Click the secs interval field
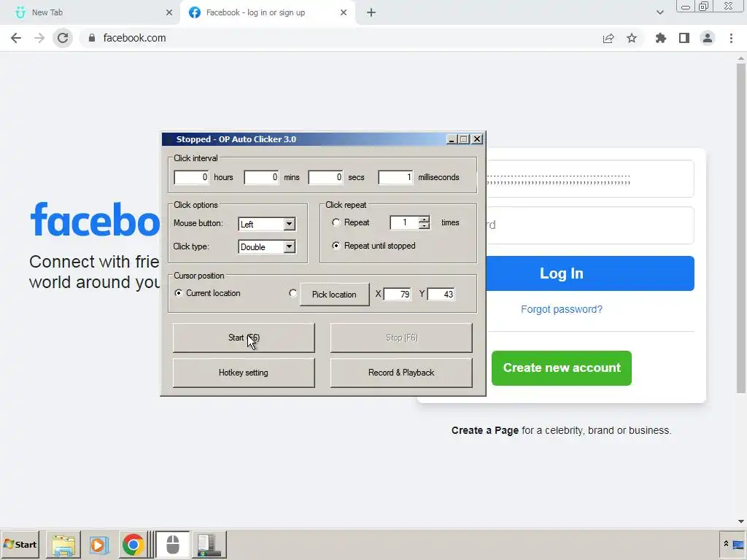Image resolution: width=747 pixels, height=560 pixels. click(x=325, y=177)
